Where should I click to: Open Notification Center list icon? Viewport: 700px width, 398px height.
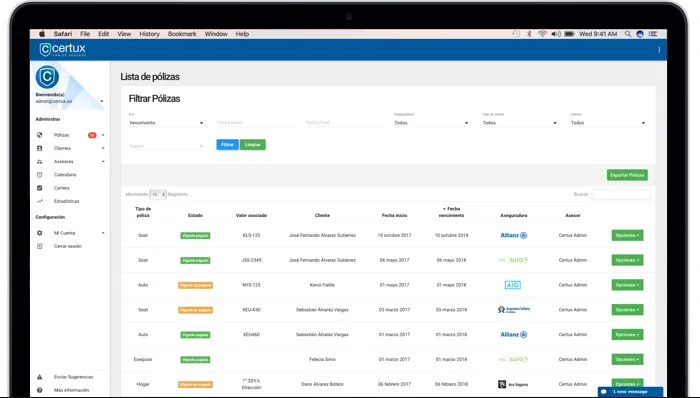point(653,34)
